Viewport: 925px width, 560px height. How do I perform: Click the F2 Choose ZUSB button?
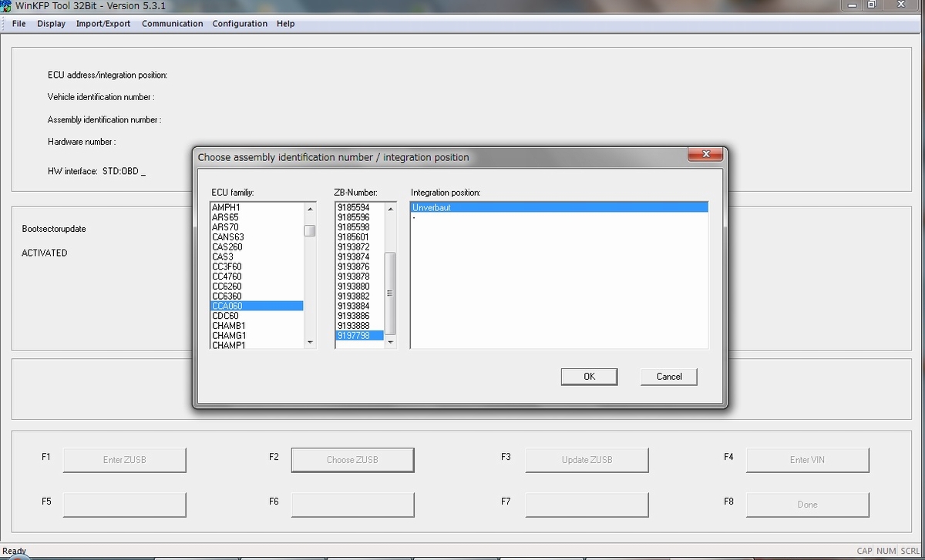pos(352,460)
